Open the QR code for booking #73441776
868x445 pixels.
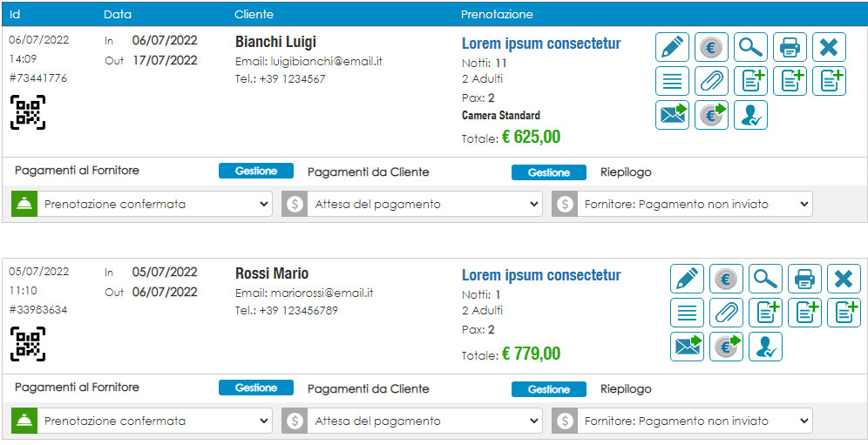[28, 112]
